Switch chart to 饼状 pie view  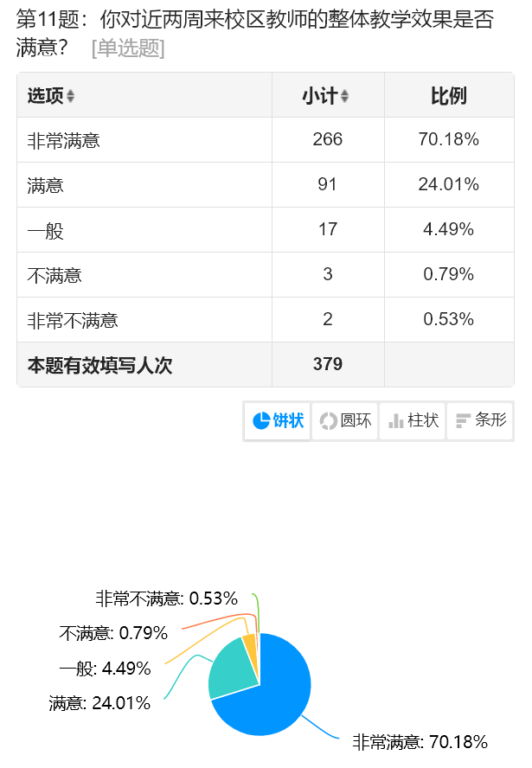[278, 421]
